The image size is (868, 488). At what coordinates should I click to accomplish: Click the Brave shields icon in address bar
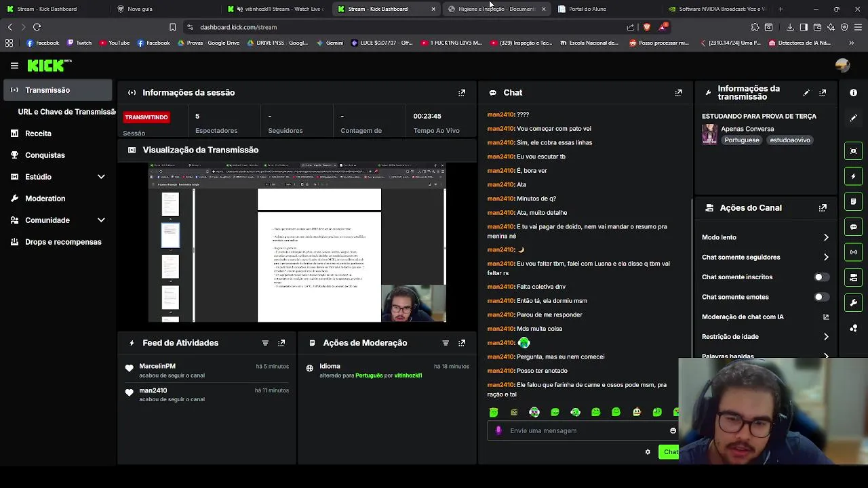tap(647, 27)
